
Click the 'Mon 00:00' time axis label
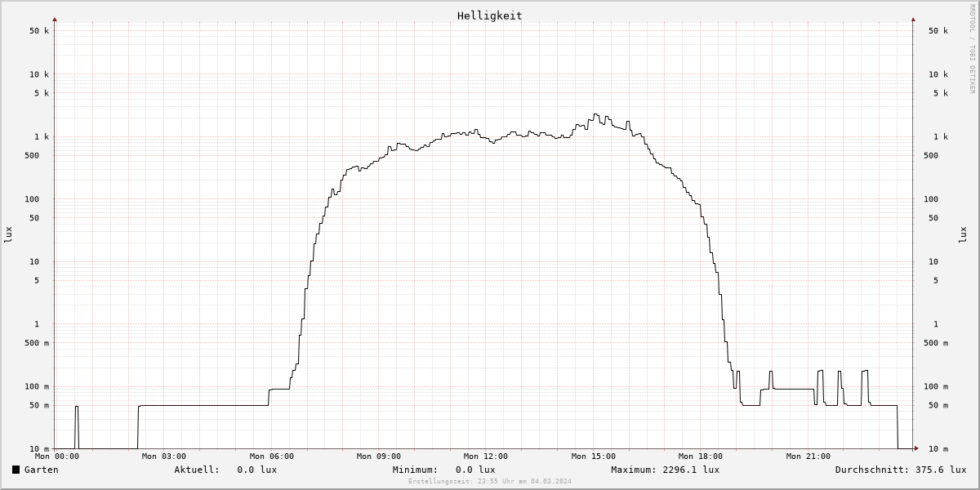click(57, 457)
